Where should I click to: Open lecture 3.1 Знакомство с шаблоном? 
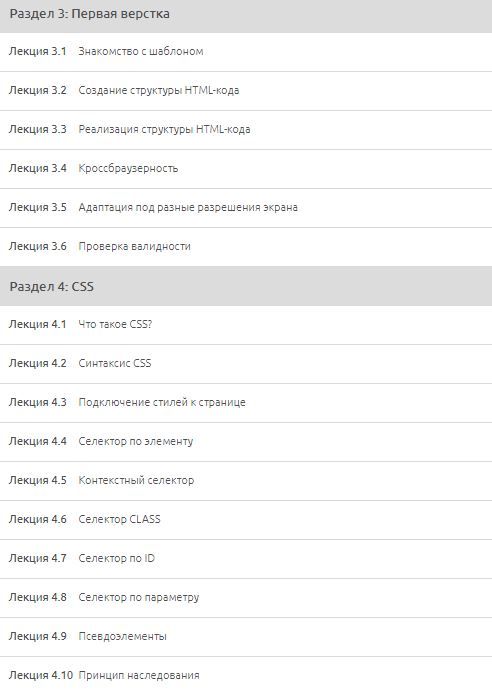click(246, 52)
